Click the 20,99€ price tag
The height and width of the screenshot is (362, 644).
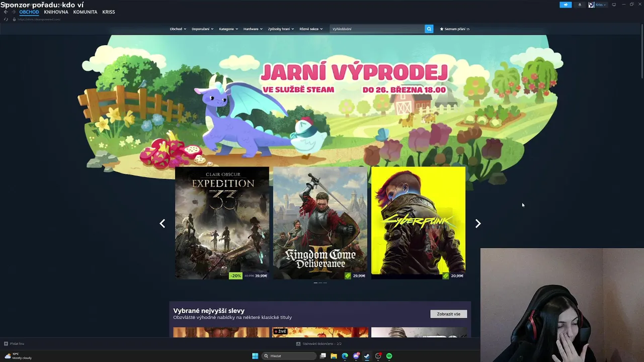457,276
